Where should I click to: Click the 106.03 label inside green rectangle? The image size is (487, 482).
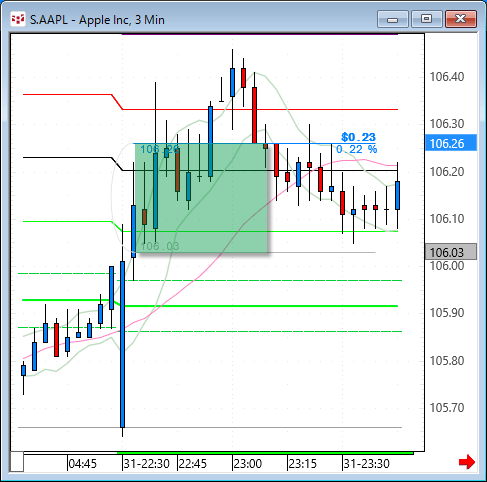[x=160, y=246]
